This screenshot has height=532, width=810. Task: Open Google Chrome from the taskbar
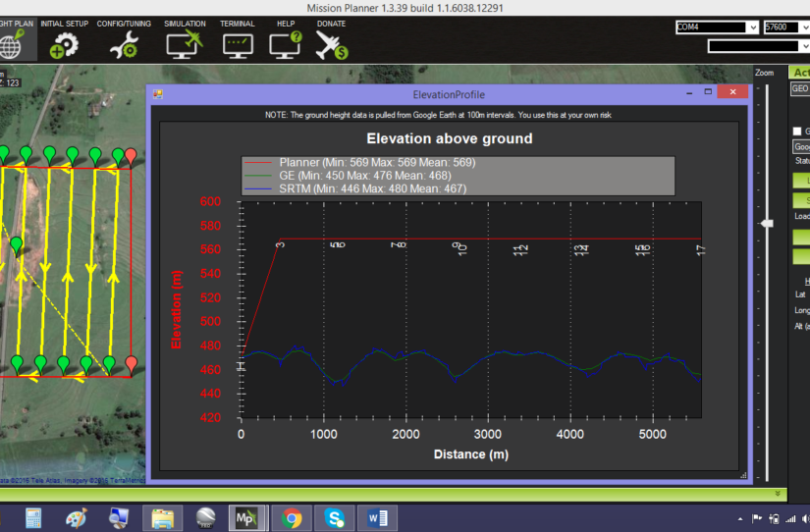pyautogui.click(x=292, y=518)
